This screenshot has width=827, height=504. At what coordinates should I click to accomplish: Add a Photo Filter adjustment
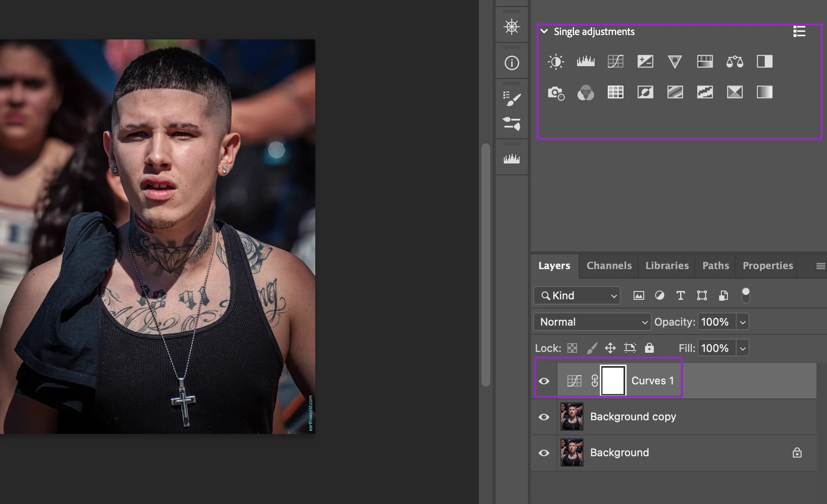point(556,92)
